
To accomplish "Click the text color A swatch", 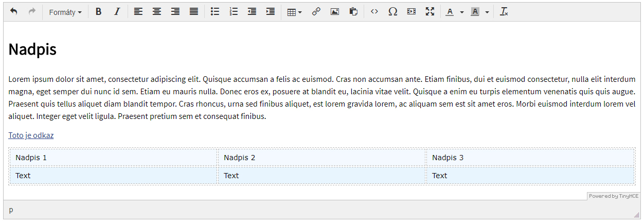I will [x=450, y=11].
